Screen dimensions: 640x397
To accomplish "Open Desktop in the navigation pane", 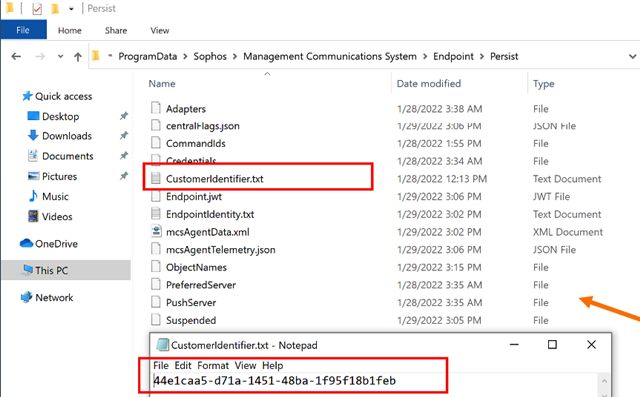I will pos(60,116).
